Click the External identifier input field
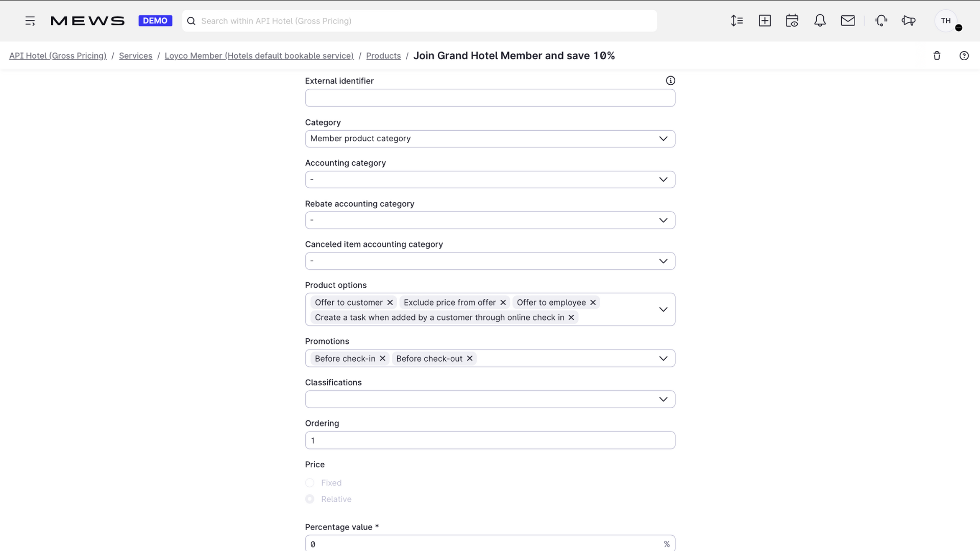 click(490, 98)
